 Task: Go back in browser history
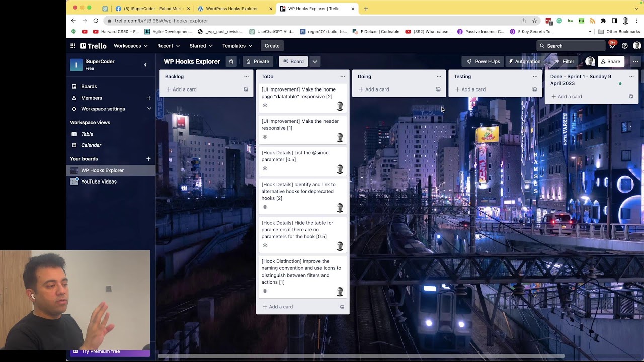(x=73, y=21)
